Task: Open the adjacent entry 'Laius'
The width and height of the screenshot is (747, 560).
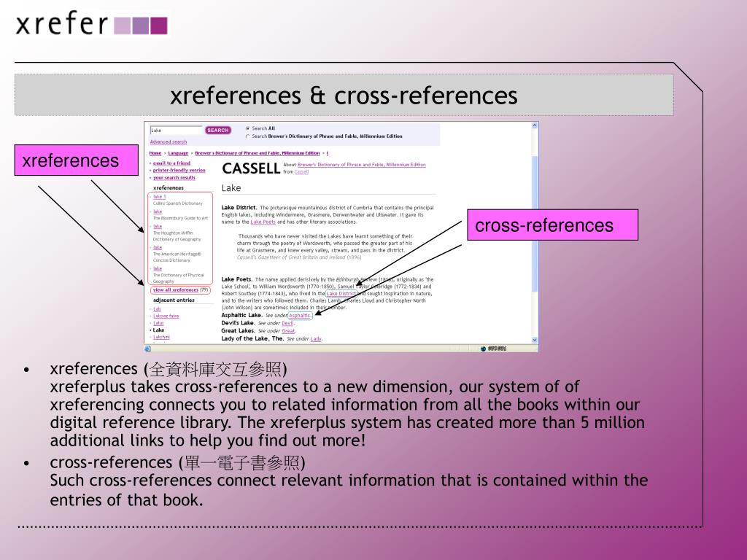Action: click(158, 323)
